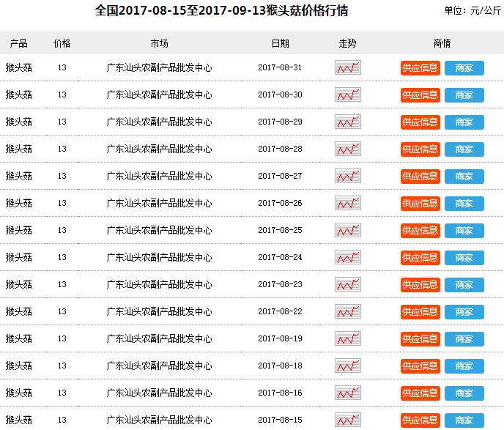
Task: Click 广东汕头农副产品批发中心 market in 2017-08-31 row
Action: 159,68
